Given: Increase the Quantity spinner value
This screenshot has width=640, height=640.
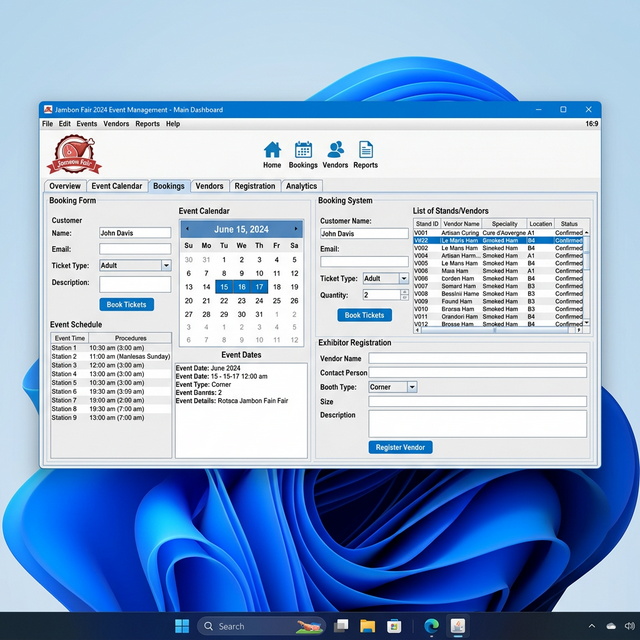Looking at the screenshot, I should click(404, 292).
